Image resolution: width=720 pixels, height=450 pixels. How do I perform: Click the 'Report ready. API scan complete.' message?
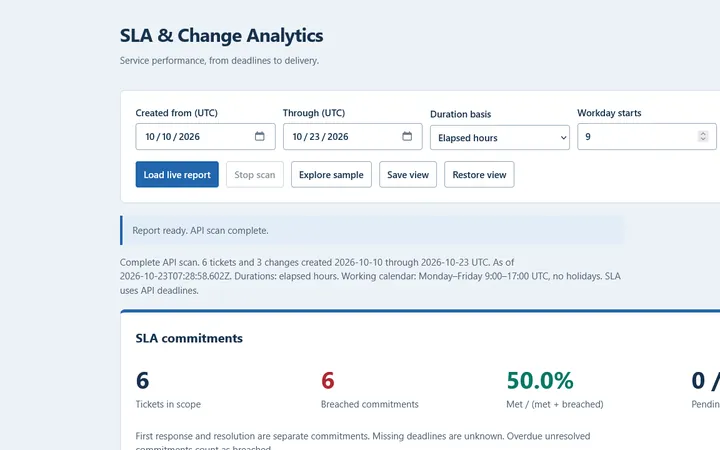point(200,231)
